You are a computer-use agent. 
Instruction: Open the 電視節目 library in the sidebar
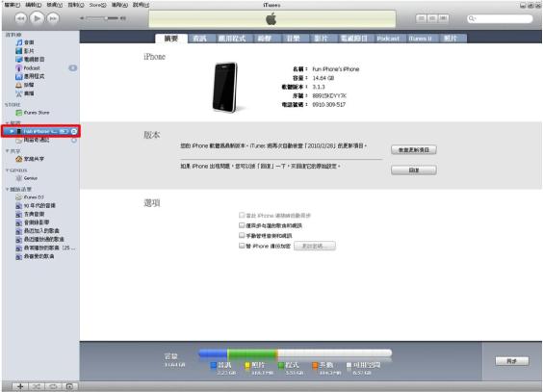(30, 59)
